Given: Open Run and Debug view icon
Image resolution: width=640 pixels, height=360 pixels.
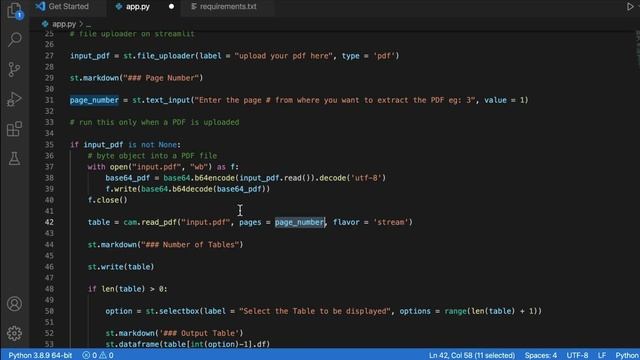Looking at the screenshot, I should tap(14, 99).
